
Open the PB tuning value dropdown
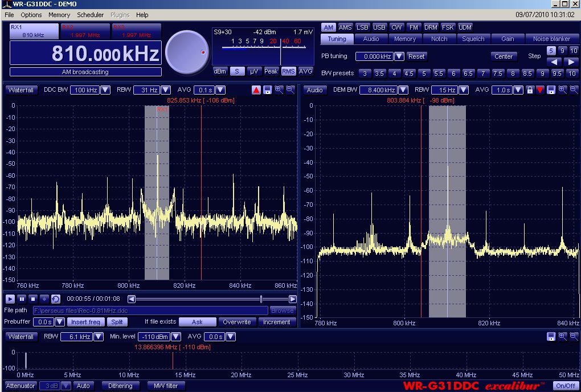pyautogui.click(x=399, y=56)
